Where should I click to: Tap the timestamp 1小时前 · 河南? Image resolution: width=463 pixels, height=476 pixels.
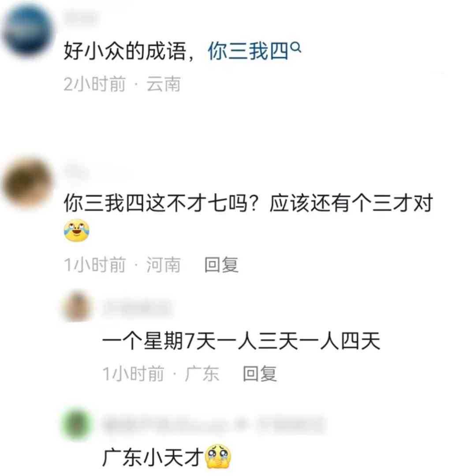[122, 265]
